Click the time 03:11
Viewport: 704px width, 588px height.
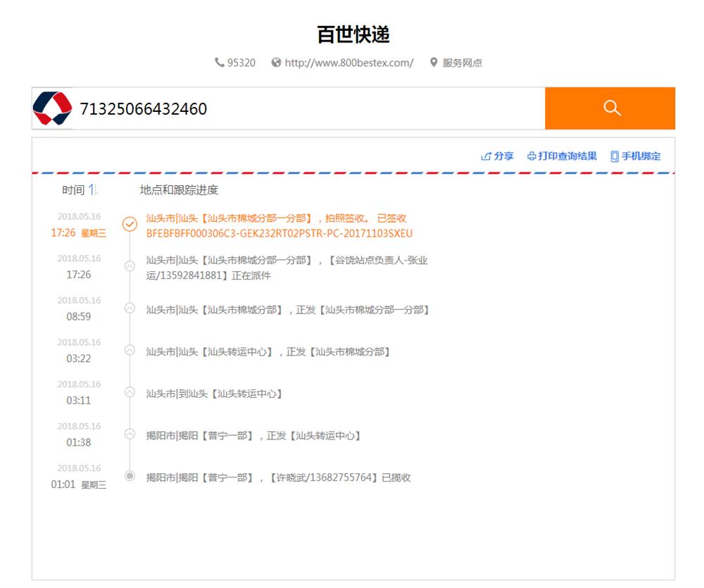79,400
